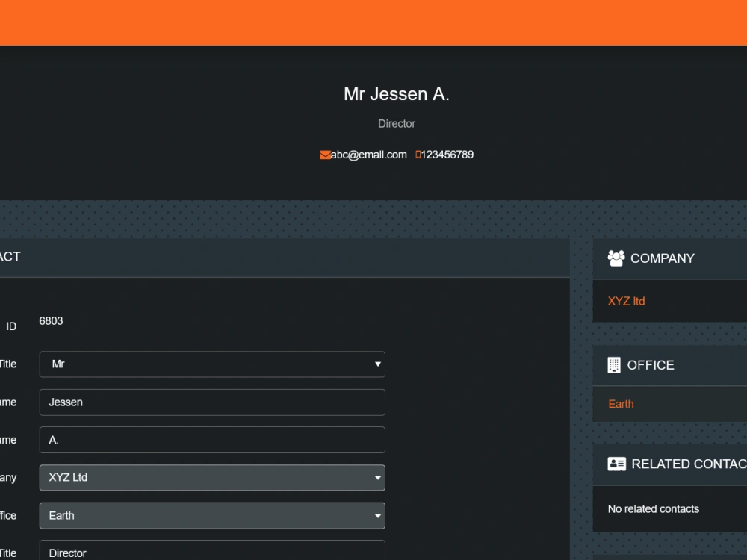The image size is (747, 560).
Task: Open the Title dropdown showing Mr
Action: 212,364
